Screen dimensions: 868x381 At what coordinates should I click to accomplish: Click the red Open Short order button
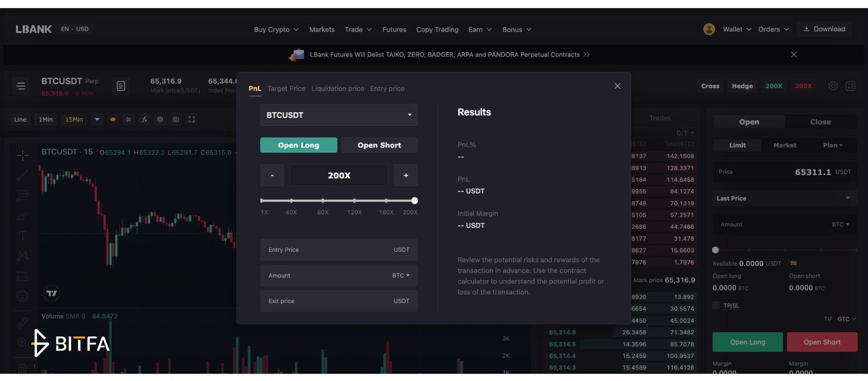822,342
